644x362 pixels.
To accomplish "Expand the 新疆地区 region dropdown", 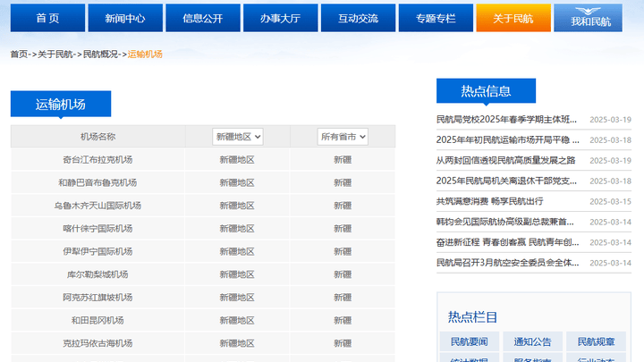I will 238,137.
